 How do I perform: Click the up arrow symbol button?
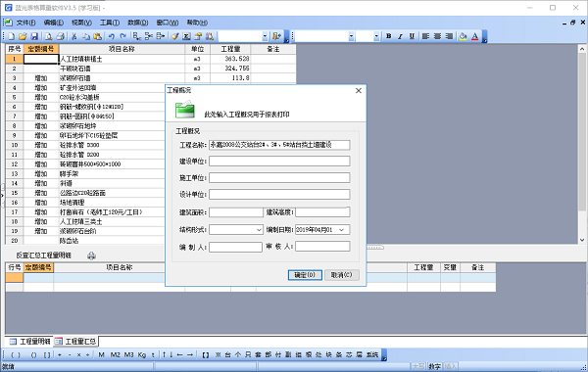pos(164,354)
